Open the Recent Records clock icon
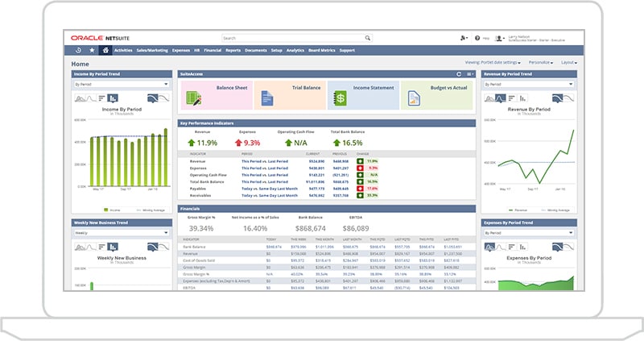 tap(78, 50)
